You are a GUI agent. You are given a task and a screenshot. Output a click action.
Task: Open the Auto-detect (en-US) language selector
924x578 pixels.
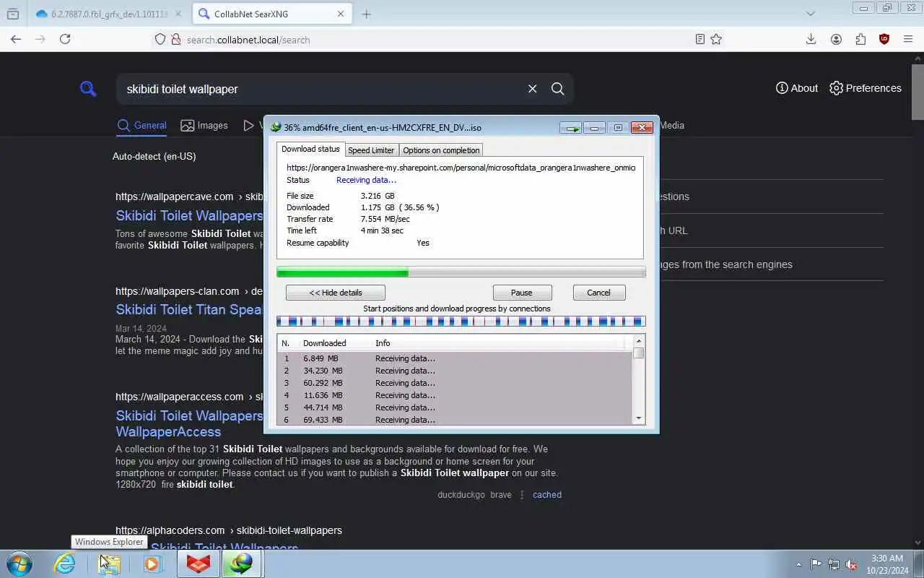tap(154, 156)
